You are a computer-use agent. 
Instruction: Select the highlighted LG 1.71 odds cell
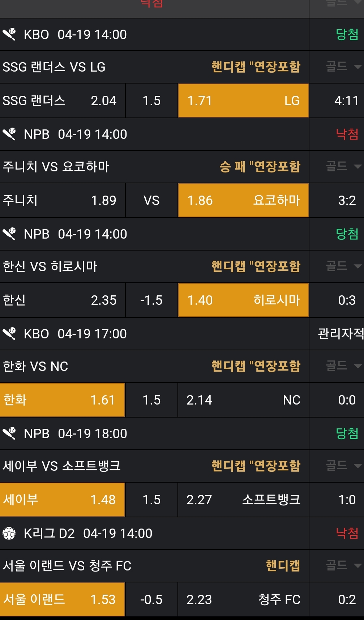click(x=243, y=101)
